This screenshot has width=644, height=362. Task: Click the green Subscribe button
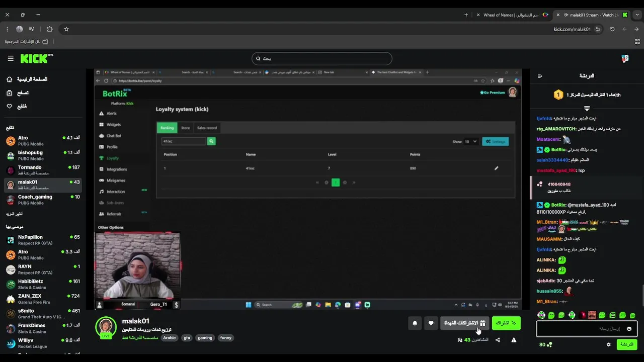pyautogui.click(x=506, y=323)
